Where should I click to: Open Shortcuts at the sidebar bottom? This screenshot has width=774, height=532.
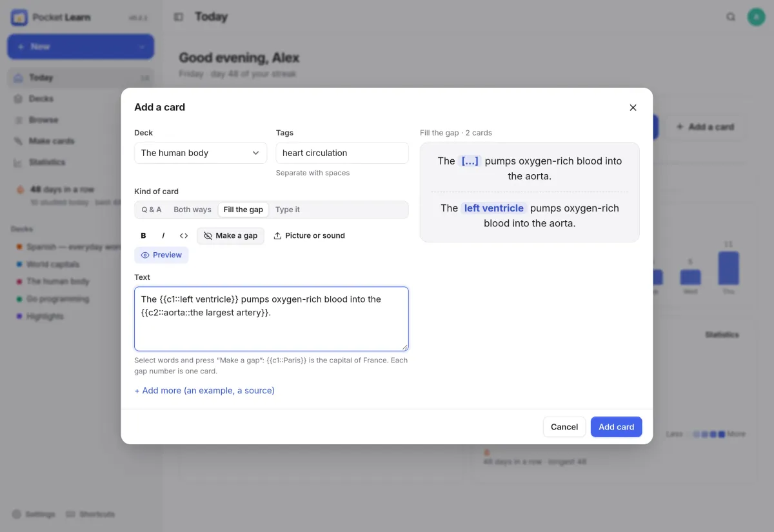click(x=90, y=515)
